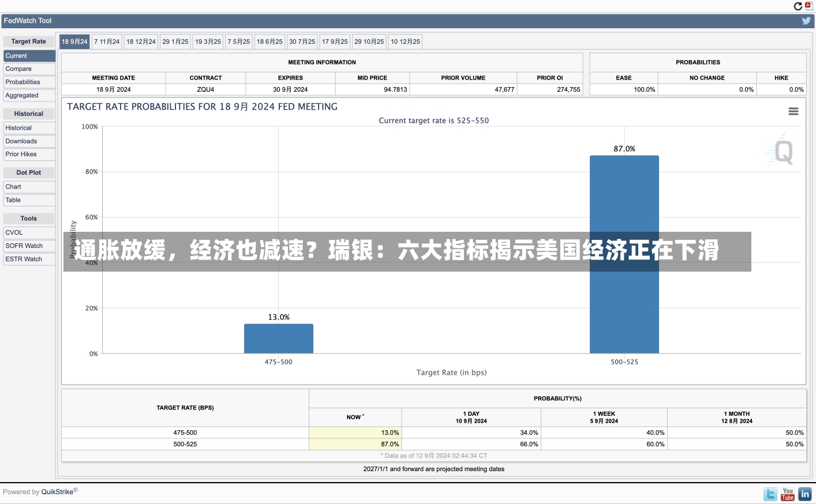Select the 29 1月25 meeting tab
The width and height of the screenshot is (816, 504).
[x=175, y=42]
